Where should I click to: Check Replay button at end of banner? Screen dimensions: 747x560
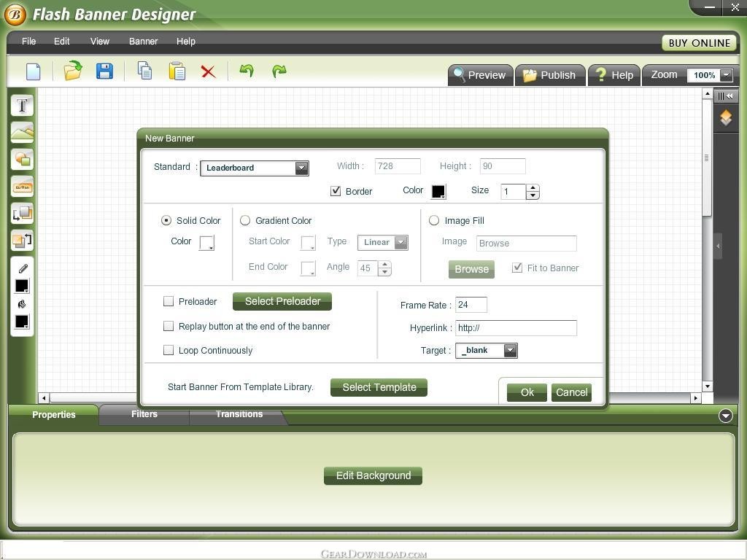click(169, 326)
